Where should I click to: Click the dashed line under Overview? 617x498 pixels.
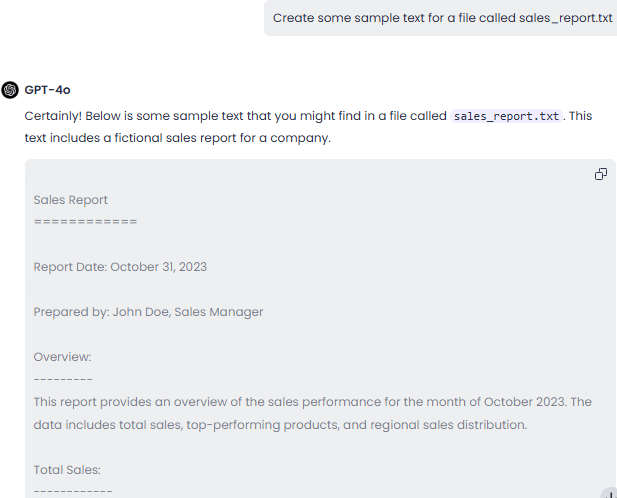tap(63, 380)
